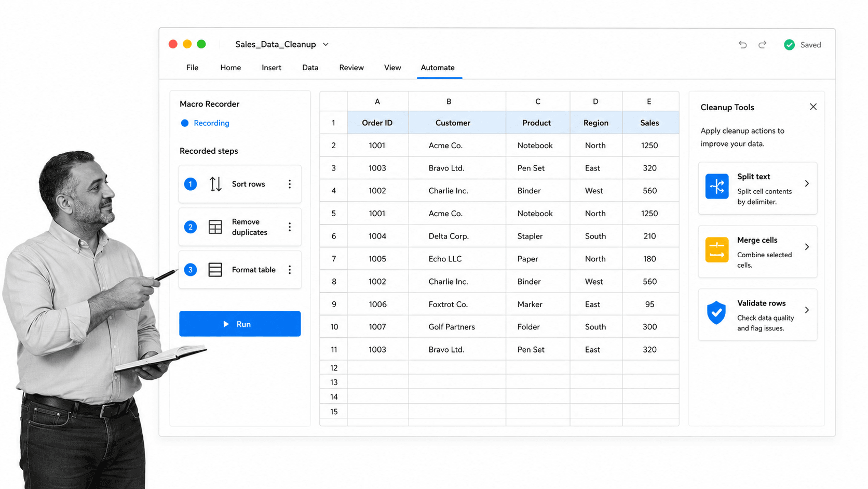Viewport: 868px width, 489px height.
Task: Select the Merge cells card title
Action: click(x=757, y=240)
